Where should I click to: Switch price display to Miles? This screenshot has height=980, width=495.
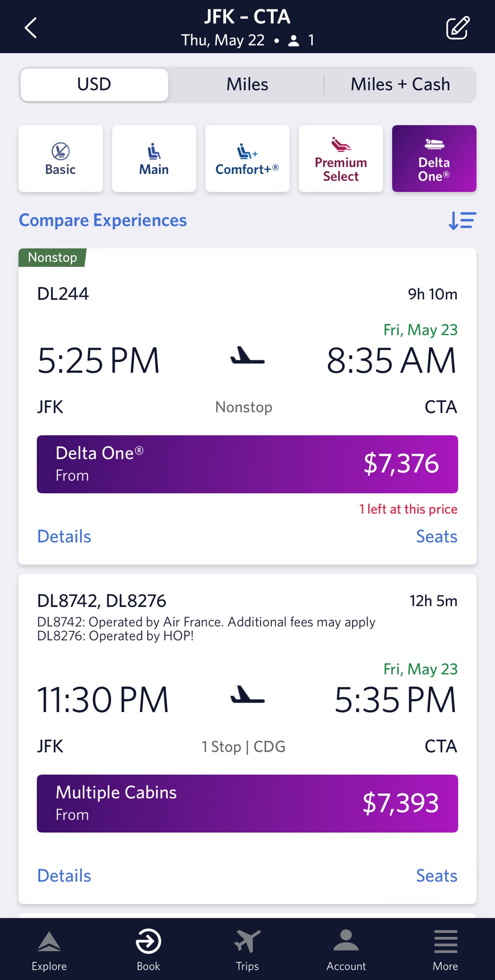coord(247,85)
